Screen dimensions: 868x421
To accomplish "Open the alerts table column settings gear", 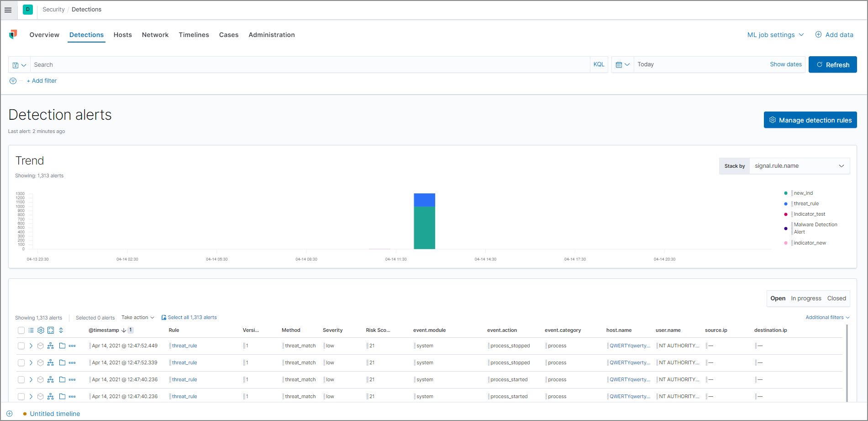I will point(41,330).
